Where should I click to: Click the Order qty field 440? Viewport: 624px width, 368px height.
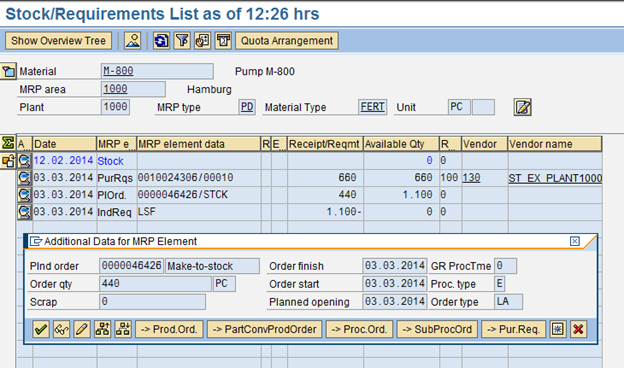156,284
